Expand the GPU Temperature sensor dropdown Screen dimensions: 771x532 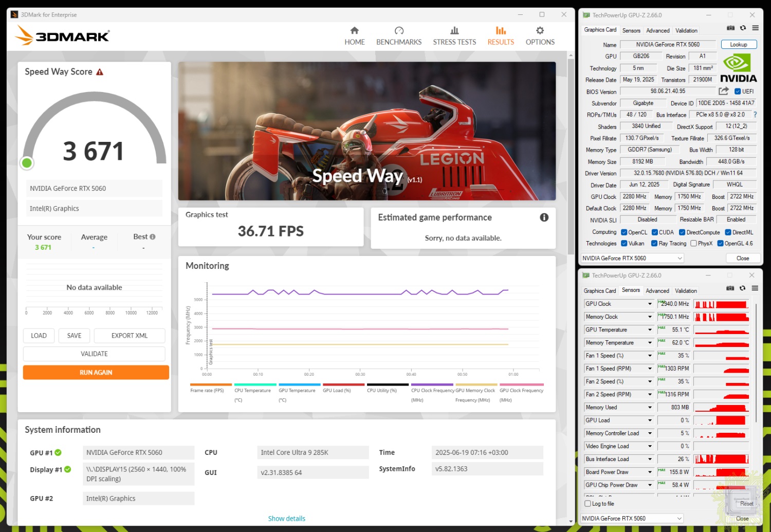coord(650,330)
